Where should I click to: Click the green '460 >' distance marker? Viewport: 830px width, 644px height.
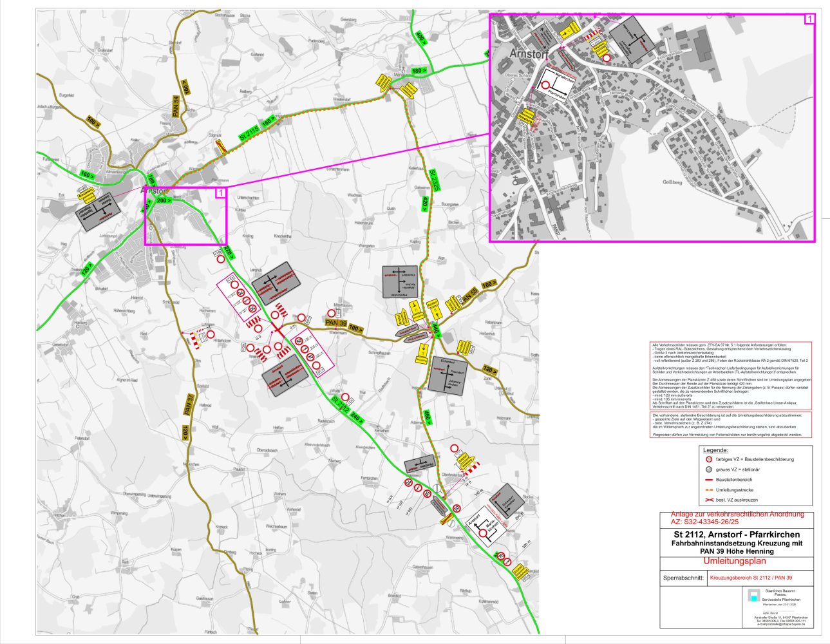coord(427,417)
